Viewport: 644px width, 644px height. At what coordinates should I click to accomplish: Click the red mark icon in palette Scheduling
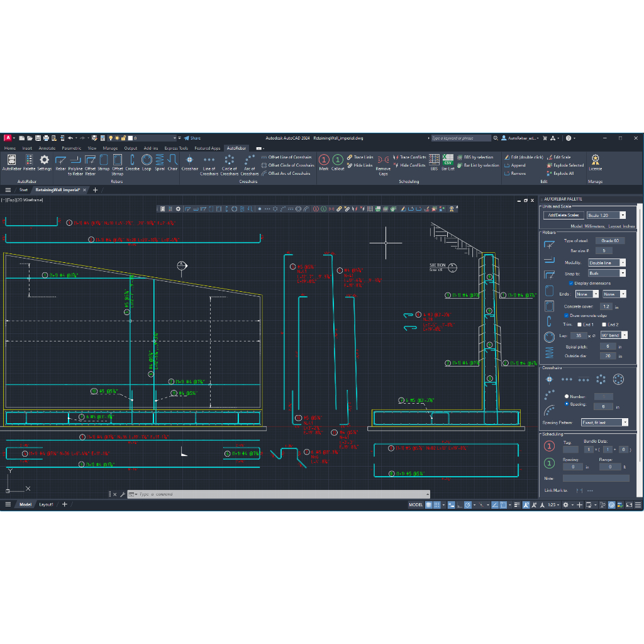549,446
